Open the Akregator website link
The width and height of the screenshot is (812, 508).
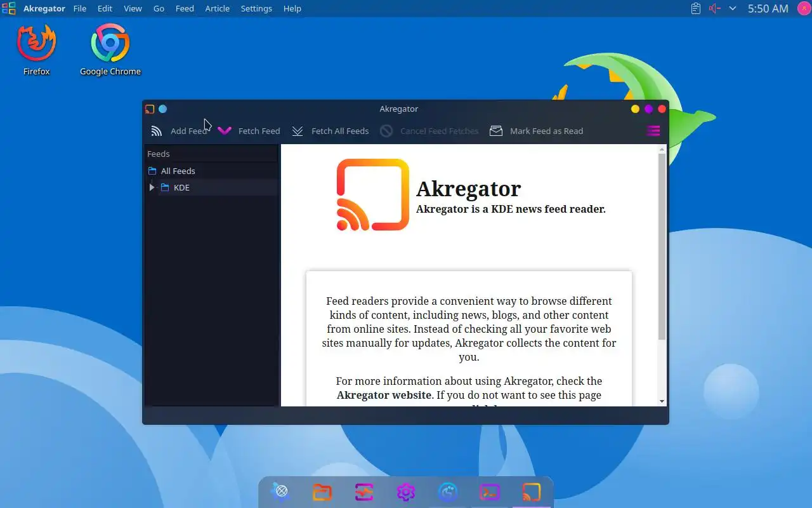click(384, 395)
